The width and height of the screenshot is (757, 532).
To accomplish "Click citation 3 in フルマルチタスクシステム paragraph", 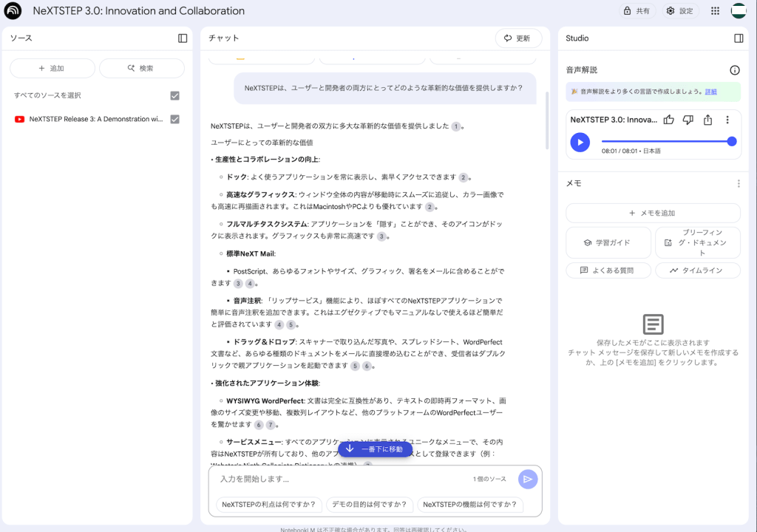I will pyautogui.click(x=381, y=236).
